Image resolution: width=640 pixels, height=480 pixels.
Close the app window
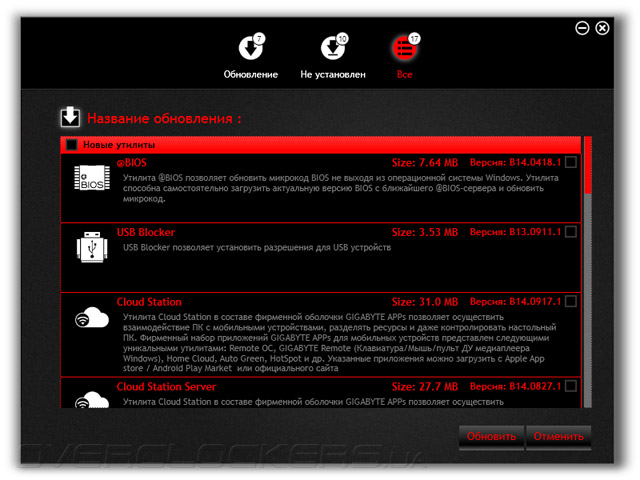point(602,28)
